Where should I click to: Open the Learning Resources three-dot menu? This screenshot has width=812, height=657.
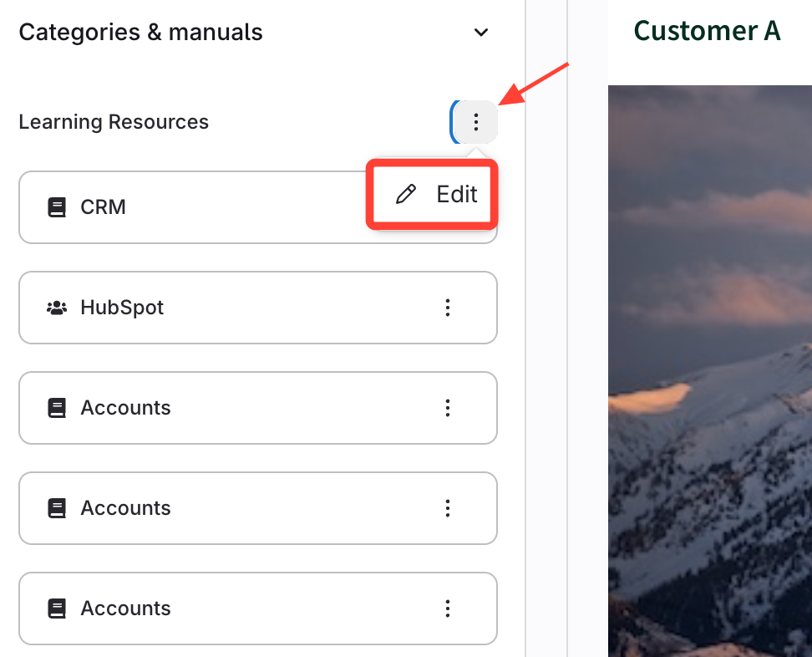[x=476, y=123]
